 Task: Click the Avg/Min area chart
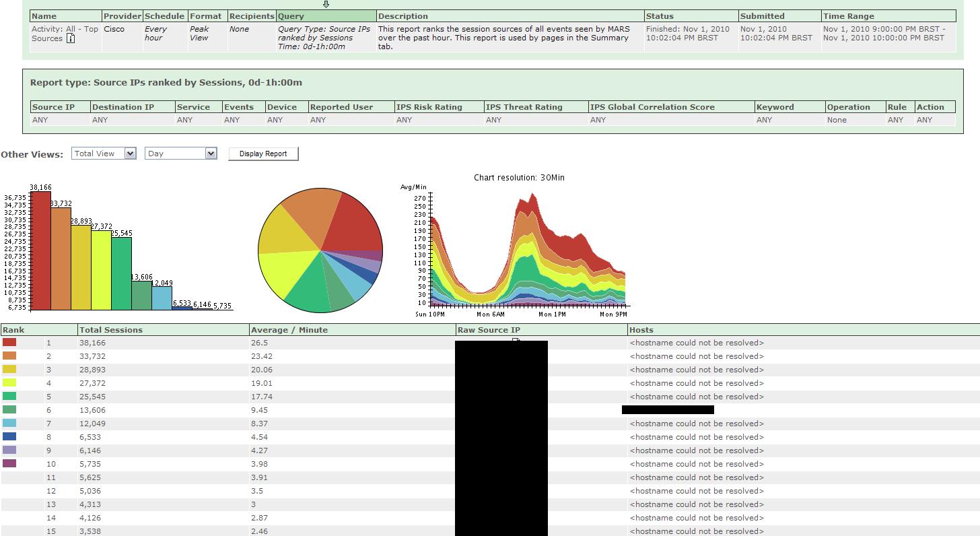(x=528, y=250)
